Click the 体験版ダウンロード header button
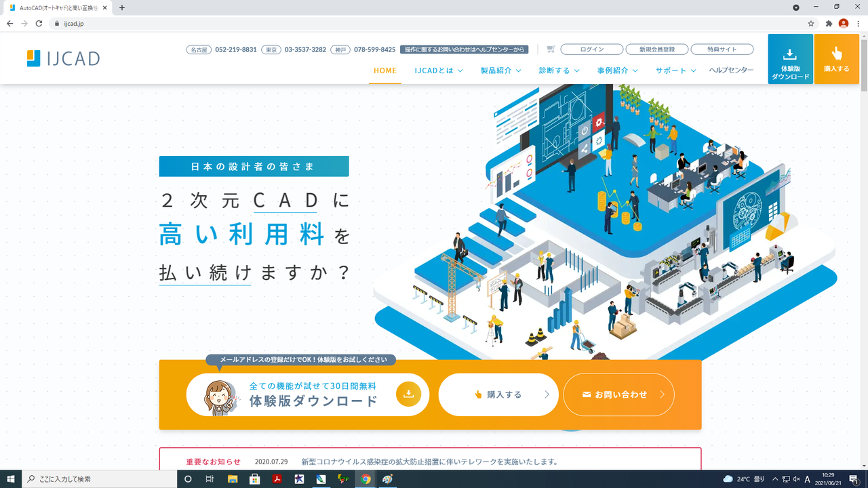The image size is (868, 488). pyautogui.click(x=791, y=59)
